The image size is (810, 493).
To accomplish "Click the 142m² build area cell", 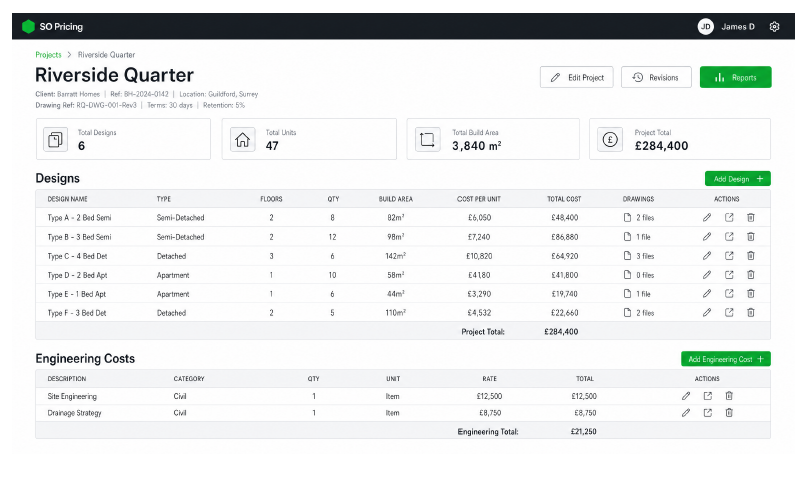I will pos(396,256).
